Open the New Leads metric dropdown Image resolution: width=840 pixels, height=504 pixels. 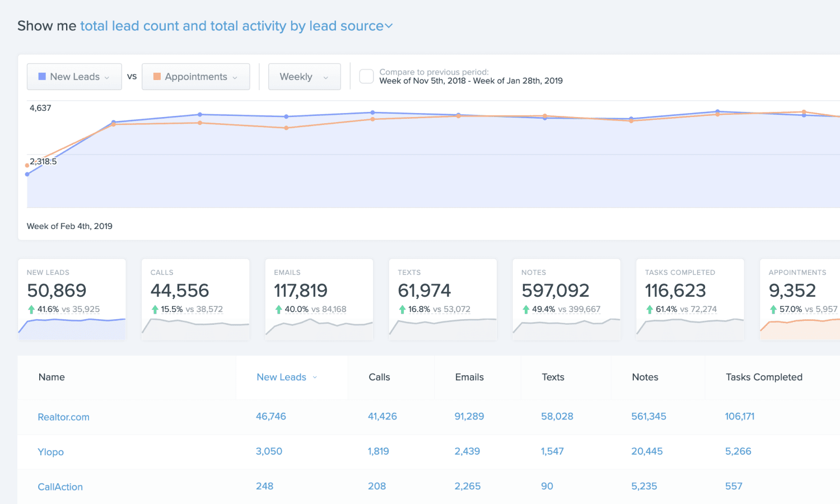(x=74, y=77)
